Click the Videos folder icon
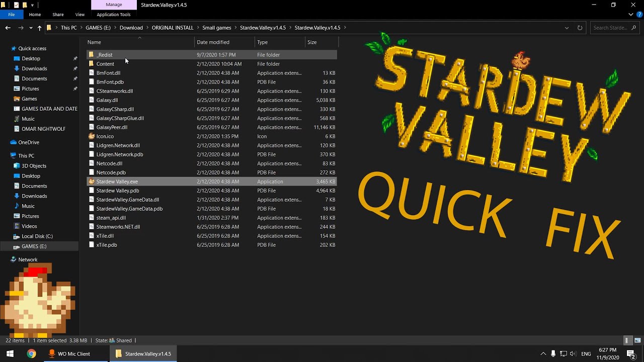Screen dimensions: 644x362 tap(17, 226)
